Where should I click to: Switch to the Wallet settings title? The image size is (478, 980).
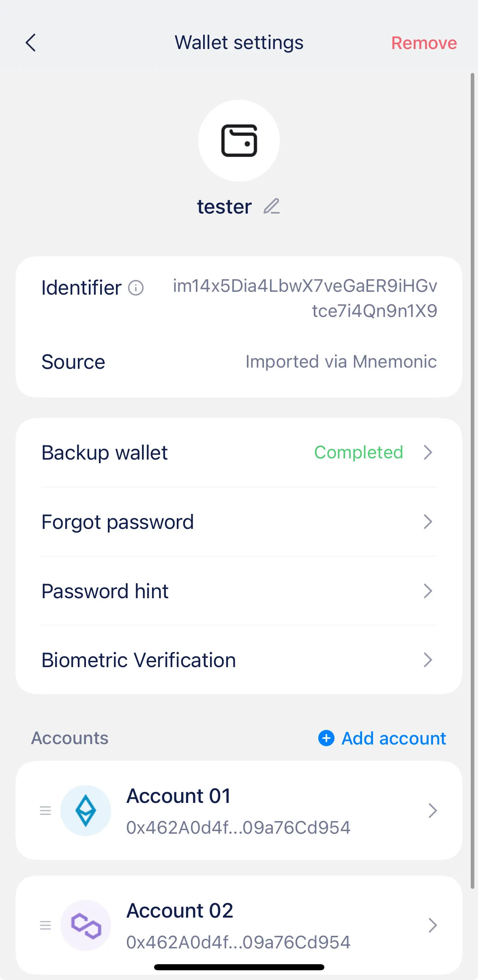point(239,42)
